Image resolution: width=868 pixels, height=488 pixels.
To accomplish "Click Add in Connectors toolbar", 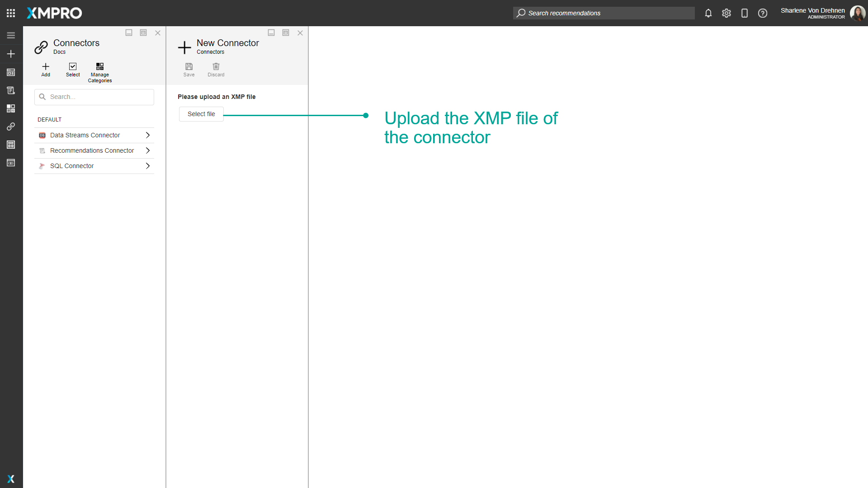I will coord(46,70).
